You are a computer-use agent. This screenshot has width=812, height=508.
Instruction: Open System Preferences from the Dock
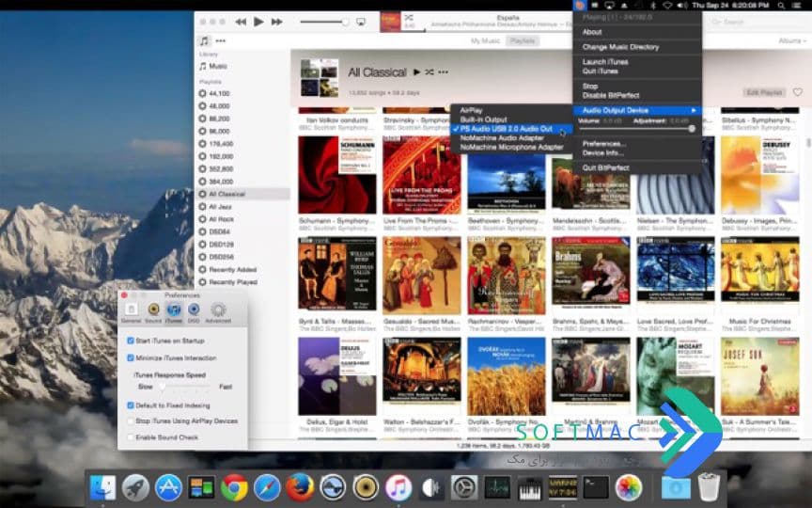464,488
